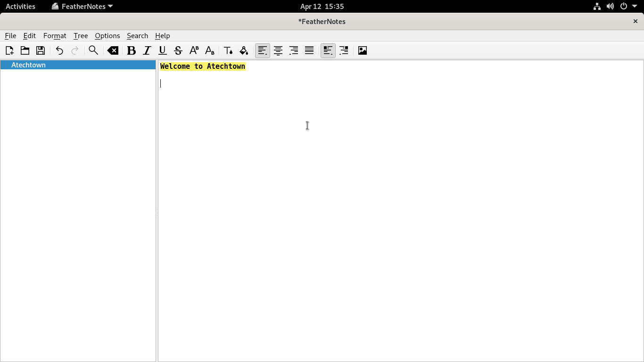Click the network status icon
644x362 pixels.
pos(597,7)
